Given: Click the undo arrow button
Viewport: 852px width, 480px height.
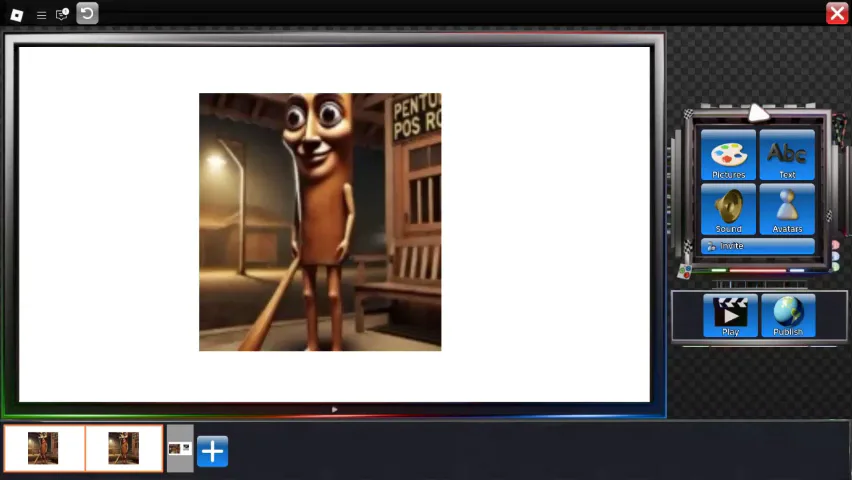Looking at the screenshot, I should 87,13.
